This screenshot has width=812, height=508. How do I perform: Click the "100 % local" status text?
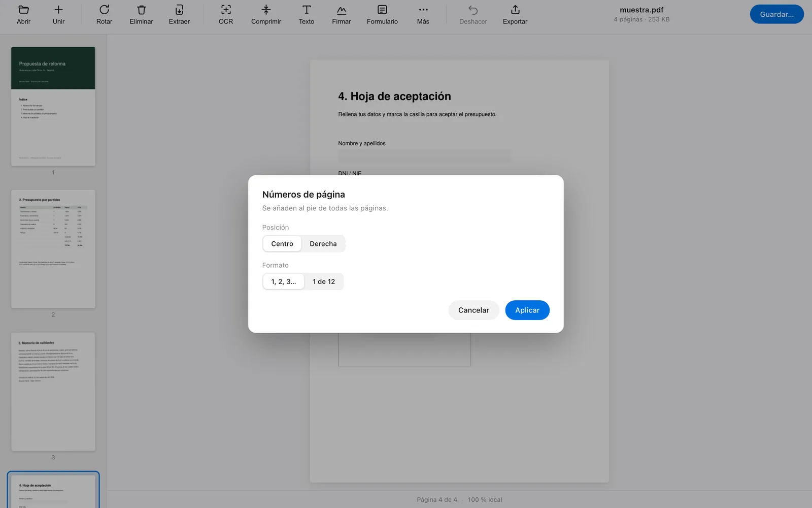pyautogui.click(x=485, y=499)
